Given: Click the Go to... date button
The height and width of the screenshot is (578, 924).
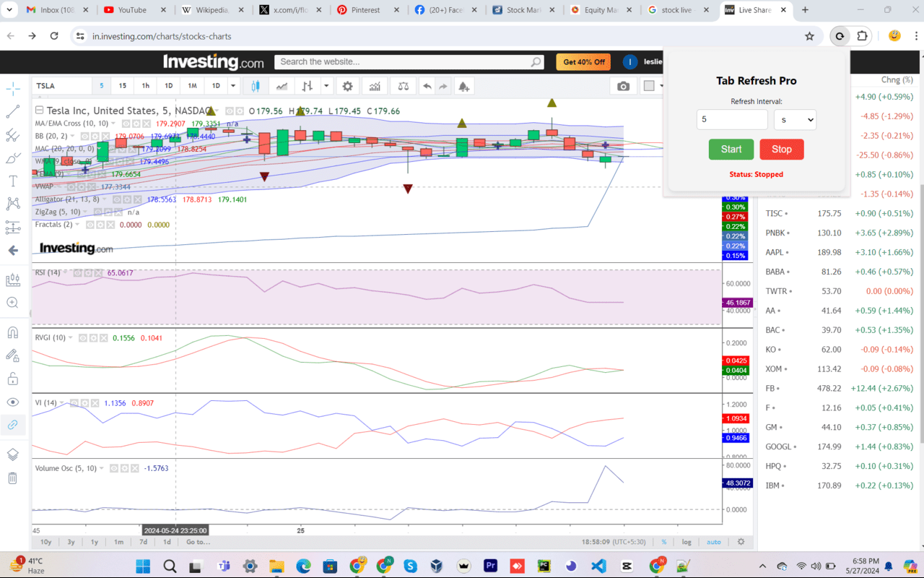Looking at the screenshot, I should [x=198, y=542].
